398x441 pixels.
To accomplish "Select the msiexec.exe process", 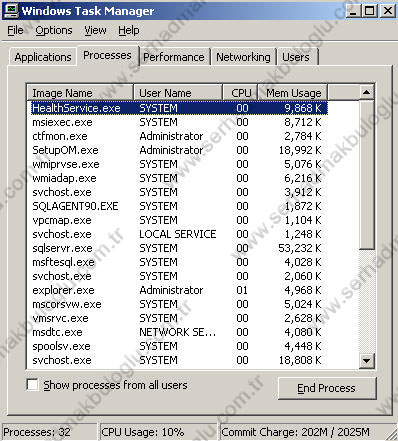I will click(x=179, y=122).
